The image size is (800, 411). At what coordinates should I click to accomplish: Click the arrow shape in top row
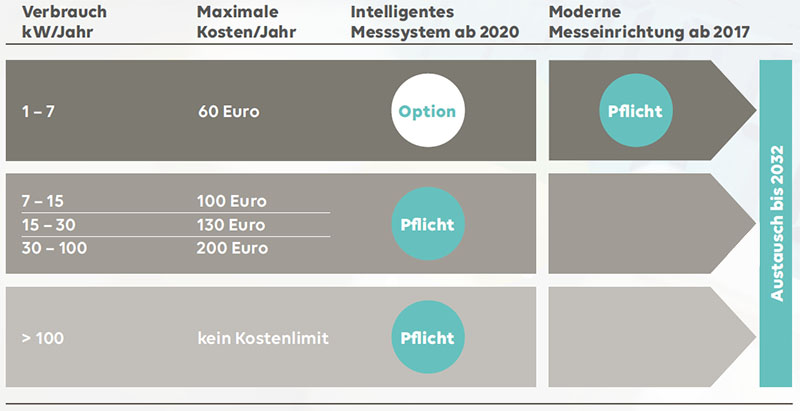point(652,110)
